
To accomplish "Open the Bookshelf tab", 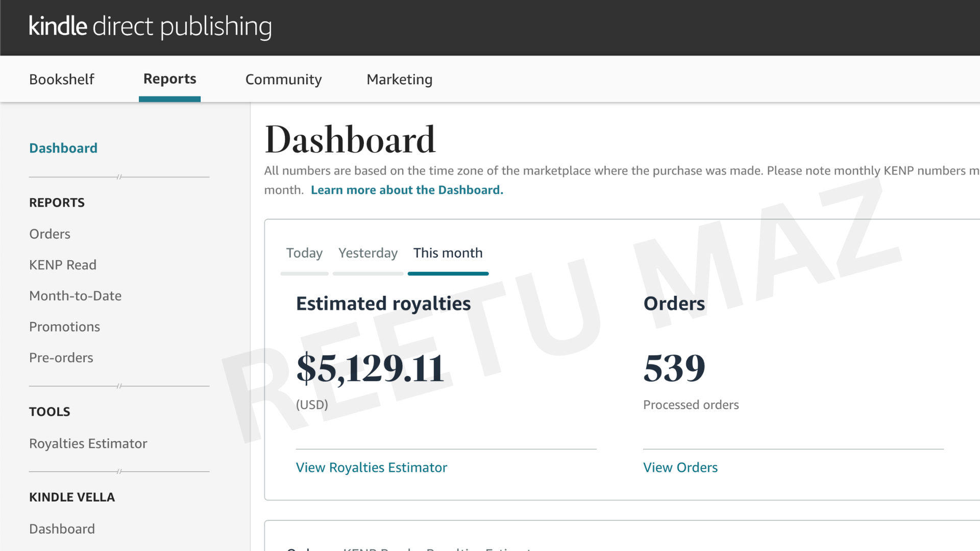I will pos(61,79).
